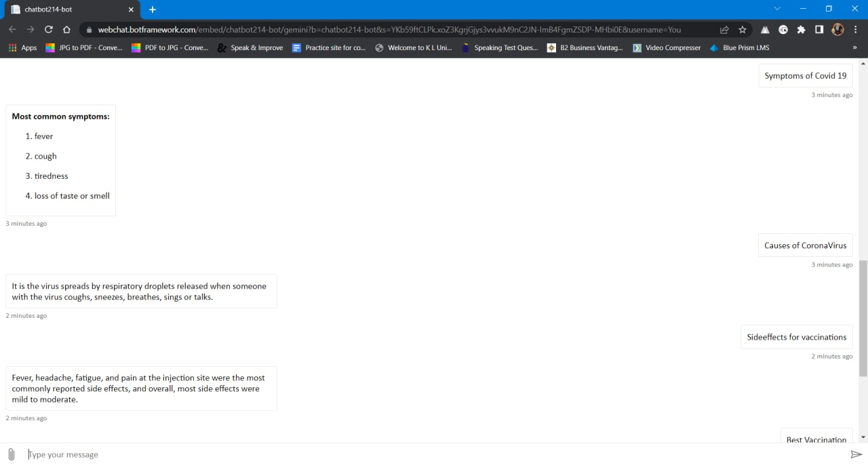
Task: Open the Speak & Improve bookmark
Action: 250,47
